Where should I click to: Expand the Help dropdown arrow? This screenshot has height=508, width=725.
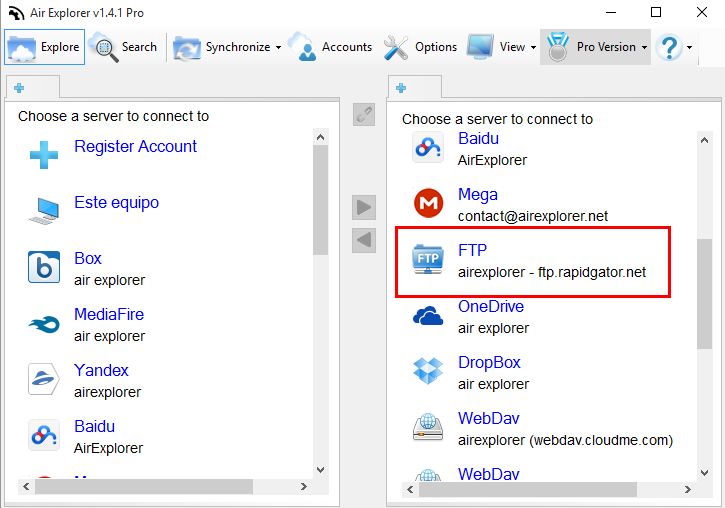pyautogui.click(x=689, y=47)
